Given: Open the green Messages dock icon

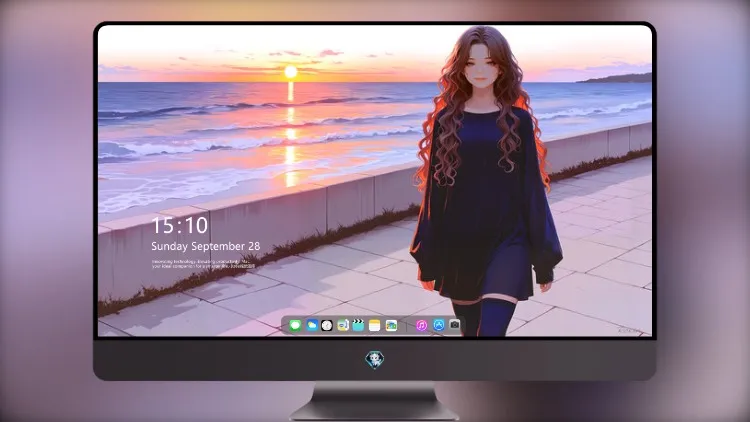Looking at the screenshot, I should click(x=295, y=325).
